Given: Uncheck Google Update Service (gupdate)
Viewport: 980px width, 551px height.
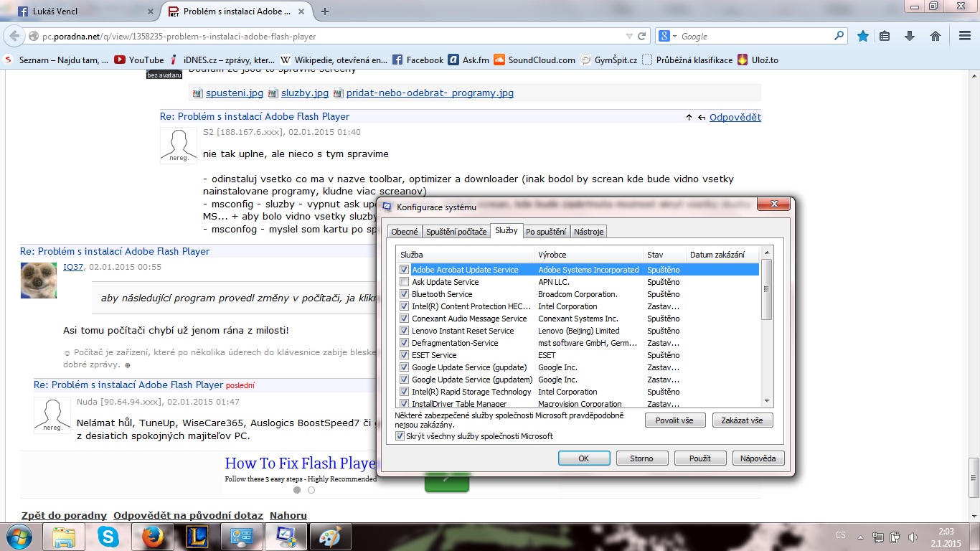Looking at the screenshot, I should (x=405, y=367).
